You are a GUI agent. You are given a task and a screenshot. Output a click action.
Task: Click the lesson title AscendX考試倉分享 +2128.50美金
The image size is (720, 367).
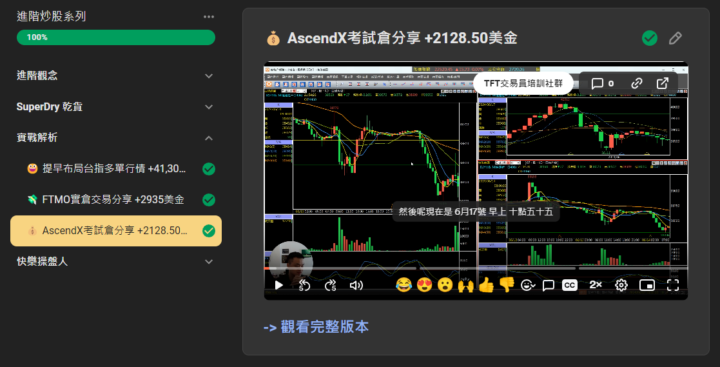click(x=402, y=39)
